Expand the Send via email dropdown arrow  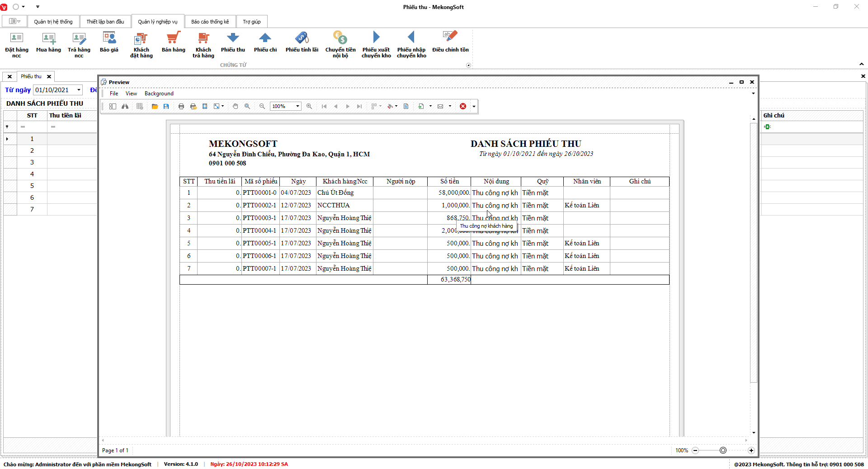pos(450,106)
